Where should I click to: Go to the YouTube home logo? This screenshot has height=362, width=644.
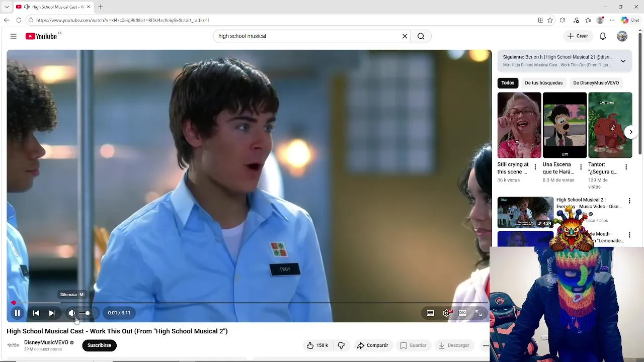click(x=41, y=36)
